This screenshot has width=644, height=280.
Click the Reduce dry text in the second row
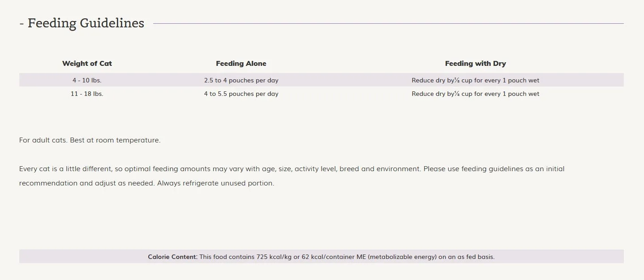pyautogui.click(x=475, y=94)
